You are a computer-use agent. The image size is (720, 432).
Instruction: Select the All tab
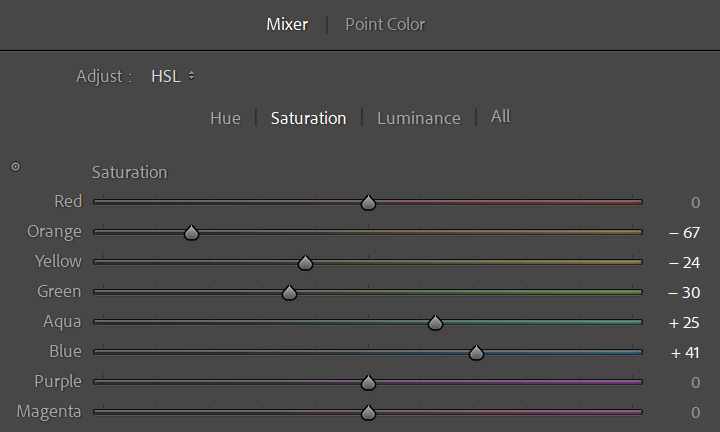[501, 117]
